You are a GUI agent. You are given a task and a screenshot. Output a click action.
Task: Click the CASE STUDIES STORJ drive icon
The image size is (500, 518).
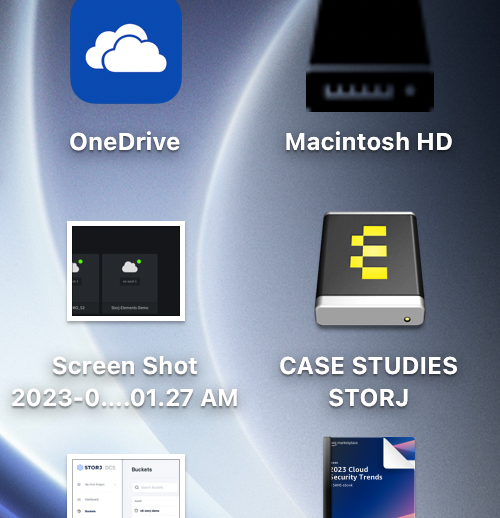(x=370, y=269)
